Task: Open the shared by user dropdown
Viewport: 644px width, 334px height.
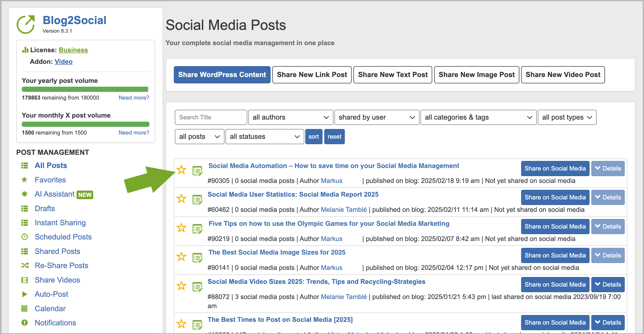Action: 377,117
